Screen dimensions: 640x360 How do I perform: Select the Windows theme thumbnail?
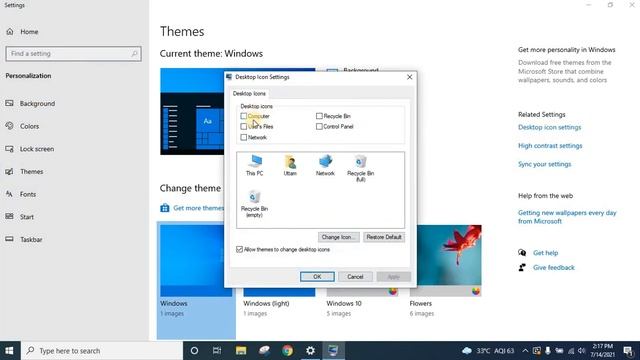[196, 260]
